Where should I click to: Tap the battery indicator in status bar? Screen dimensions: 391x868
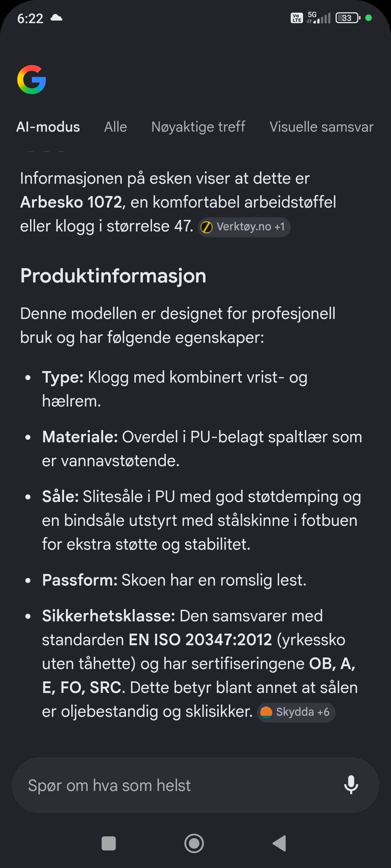tap(347, 18)
